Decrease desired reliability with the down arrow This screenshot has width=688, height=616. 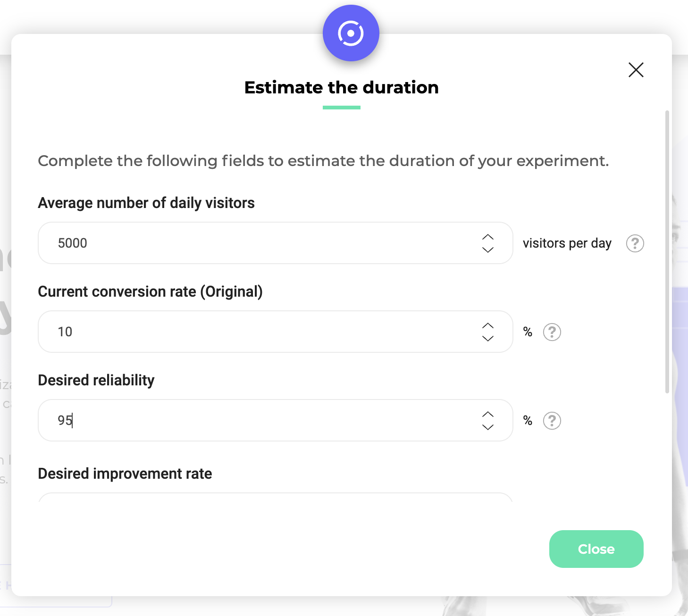pyautogui.click(x=488, y=427)
